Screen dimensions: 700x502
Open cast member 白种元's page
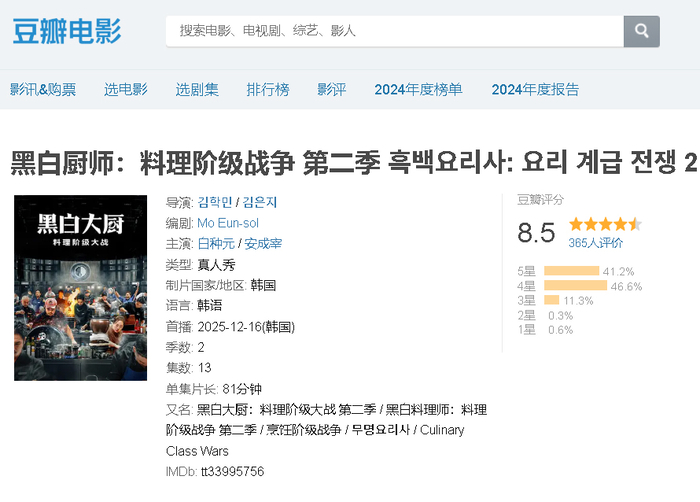(x=217, y=243)
